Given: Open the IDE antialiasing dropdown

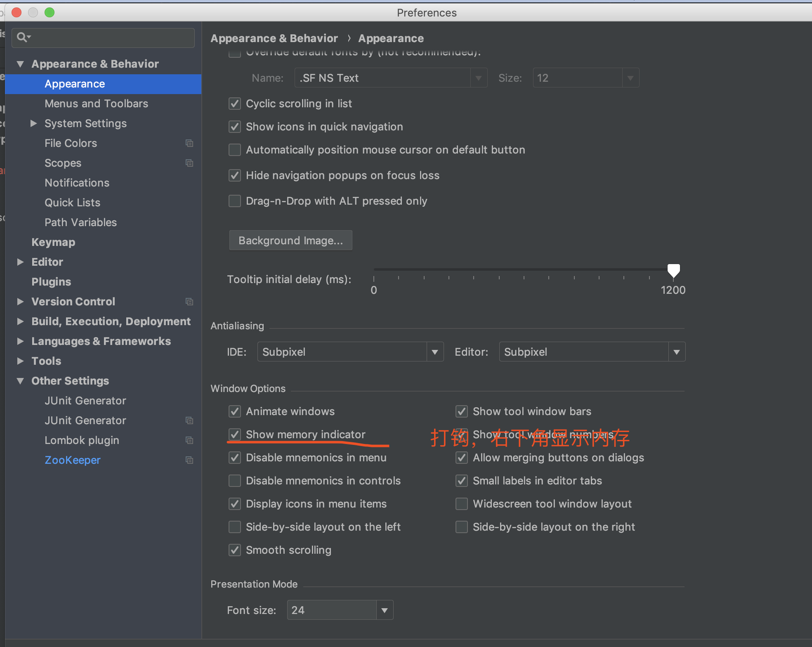Looking at the screenshot, I should tap(350, 352).
